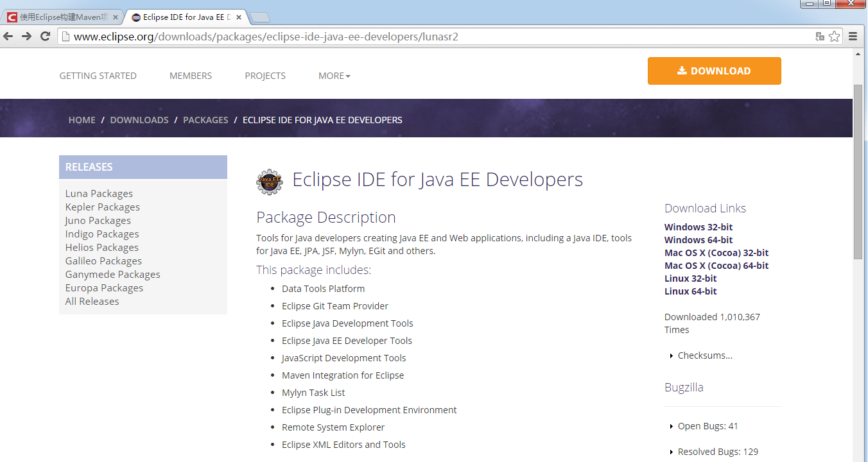Go to HOME in the breadcrumb
The height and width of the screenshot is (462, 868).
point(82,120)
